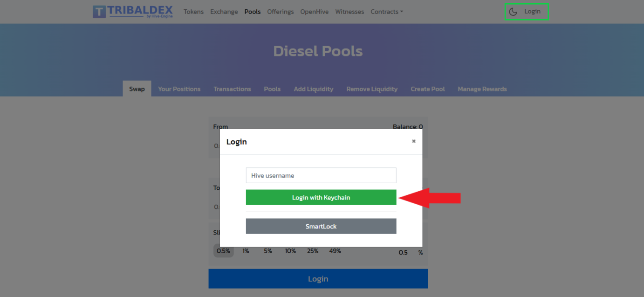Select the Pools tab under Diesel Pools

(272, 89)
